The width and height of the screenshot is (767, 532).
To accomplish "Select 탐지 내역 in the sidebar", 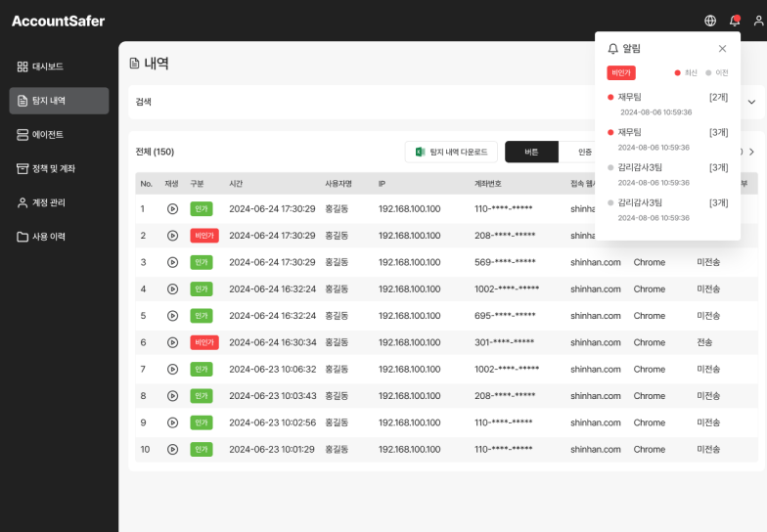I will tap(59, 101).
